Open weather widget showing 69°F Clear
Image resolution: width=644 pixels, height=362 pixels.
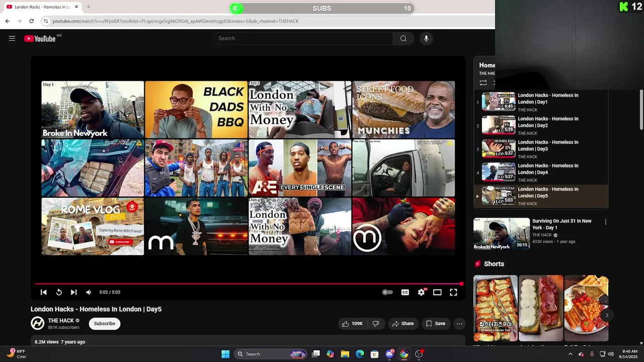point(16,354)
